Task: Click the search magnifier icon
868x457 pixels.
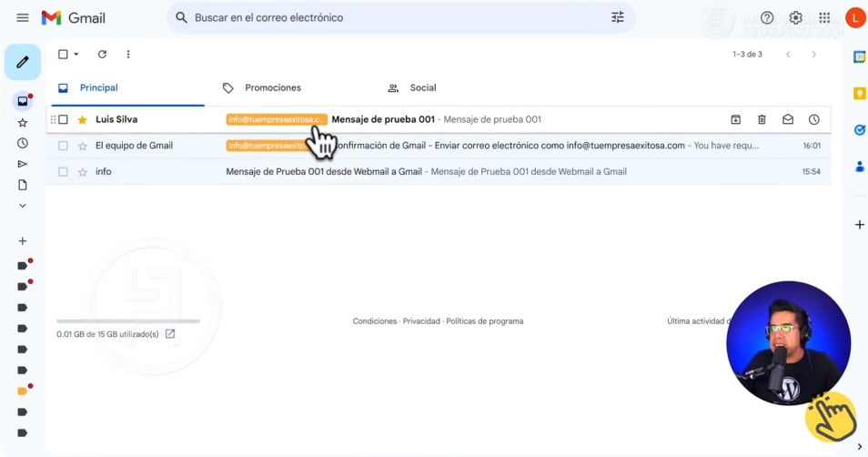Action: [181, 17]
